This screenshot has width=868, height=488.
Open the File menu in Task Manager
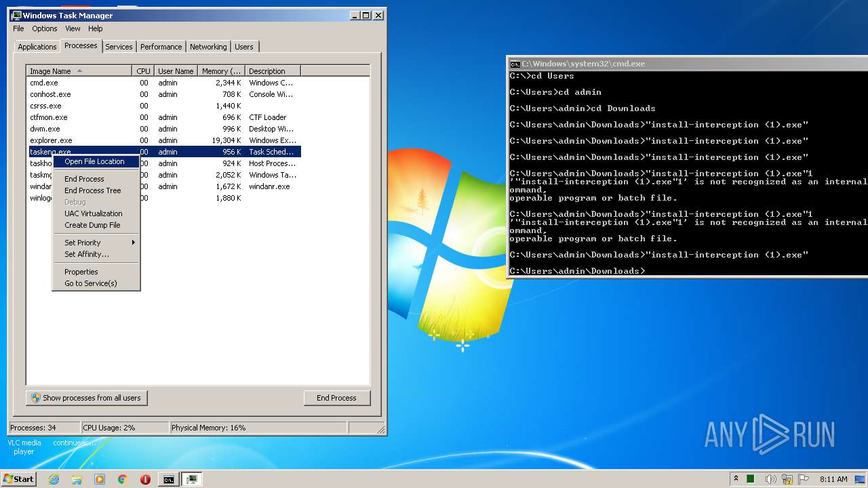click(x=18, y=28)
